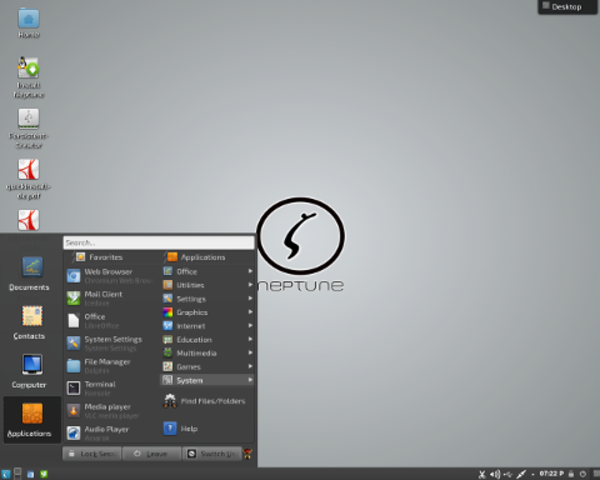Open the blue file manager taskbar launcher
The image size is (600, 480).
(x=30, y=474)
